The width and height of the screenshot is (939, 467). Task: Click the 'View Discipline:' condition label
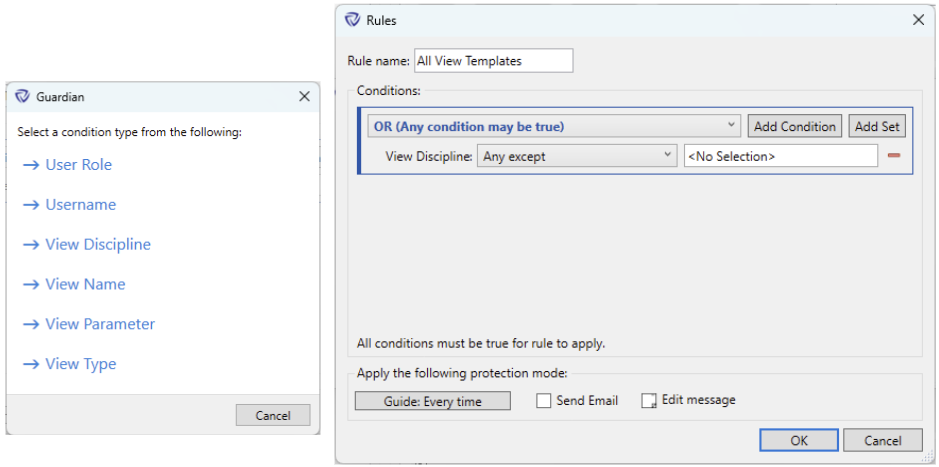tap(429, 156)
